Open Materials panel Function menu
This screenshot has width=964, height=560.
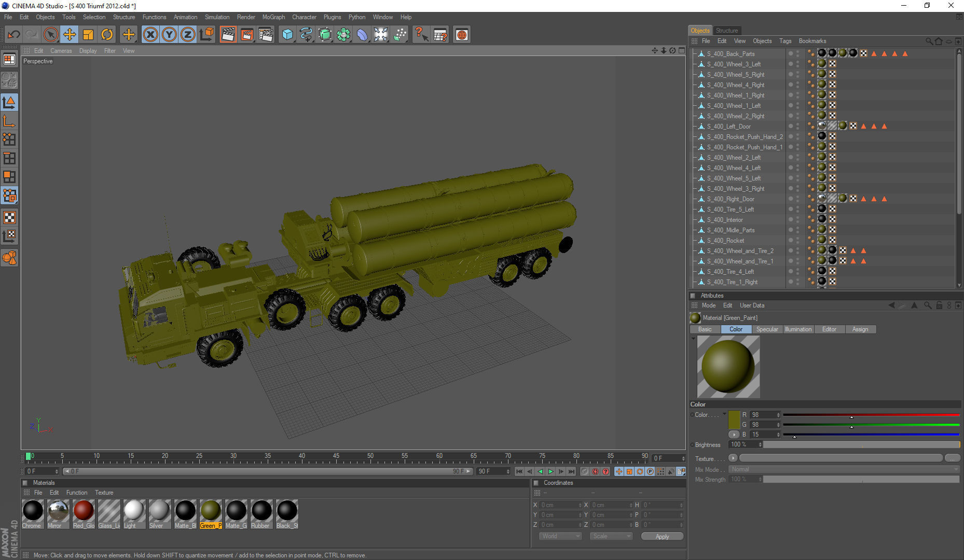[76, 493]
